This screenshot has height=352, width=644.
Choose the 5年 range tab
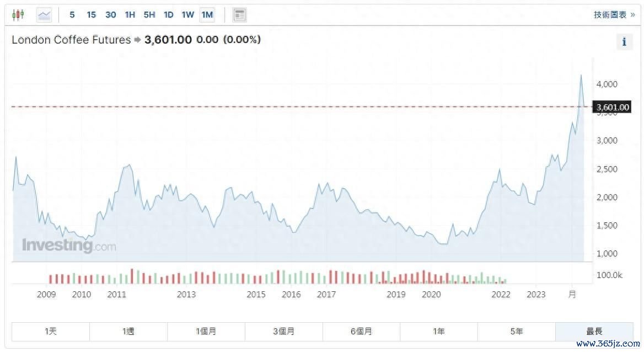pos(517,332)
